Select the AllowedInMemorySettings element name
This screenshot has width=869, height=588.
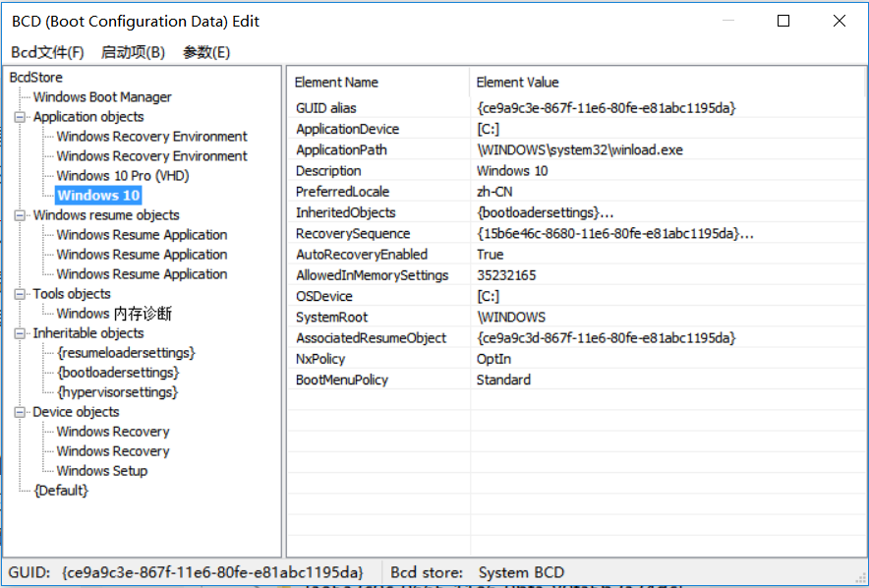[372, 275]
